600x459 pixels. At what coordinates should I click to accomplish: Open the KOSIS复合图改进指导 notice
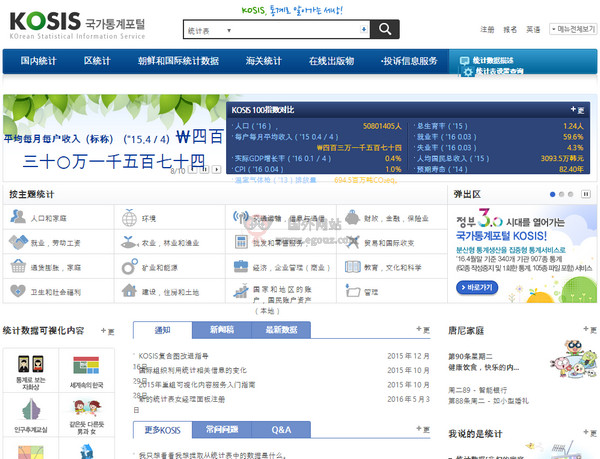tap(173, 356)
